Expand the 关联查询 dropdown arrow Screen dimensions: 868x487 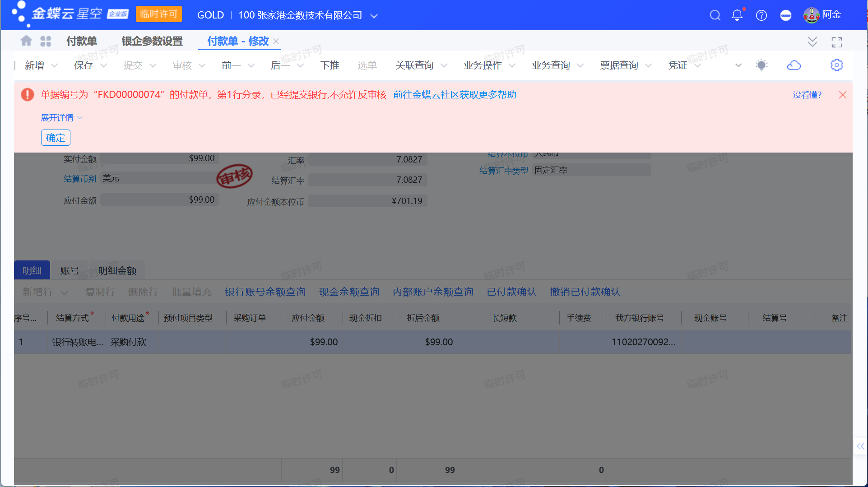click(x=444, y=65)
